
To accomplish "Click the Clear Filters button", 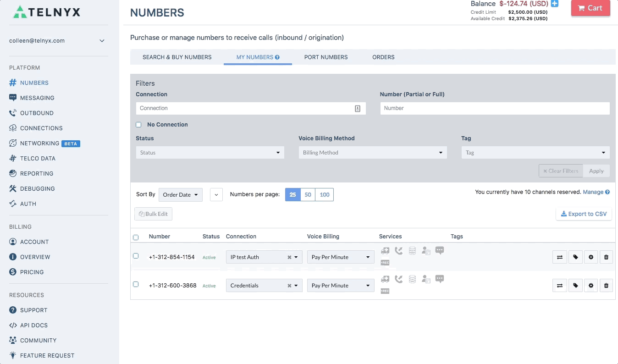I will point(561,171).
